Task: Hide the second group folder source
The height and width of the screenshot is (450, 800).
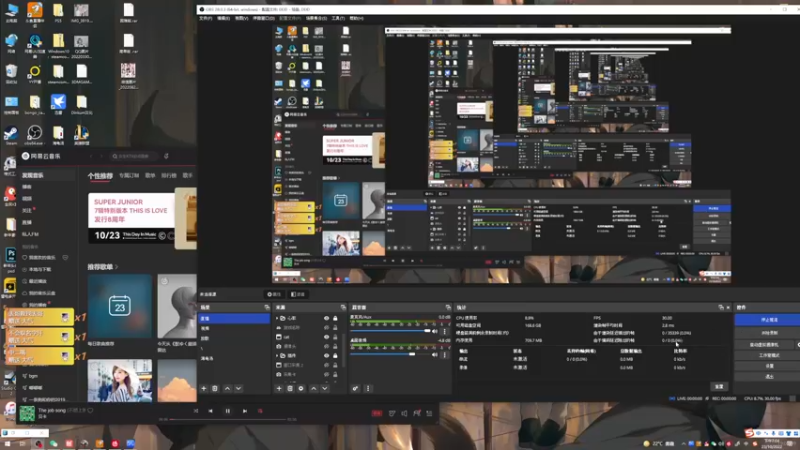Action: tap(327, 356)
